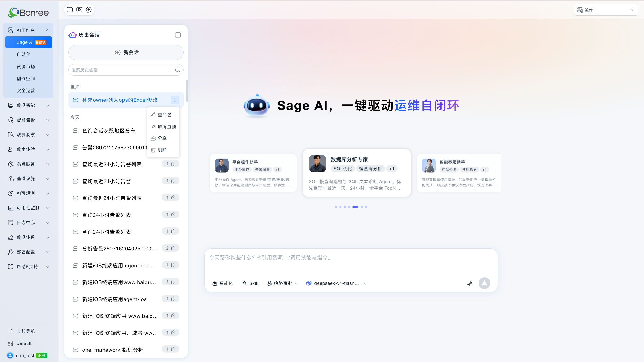
Task: Collapse navigation with 收起导航
Action: click(x=22, y=331)
